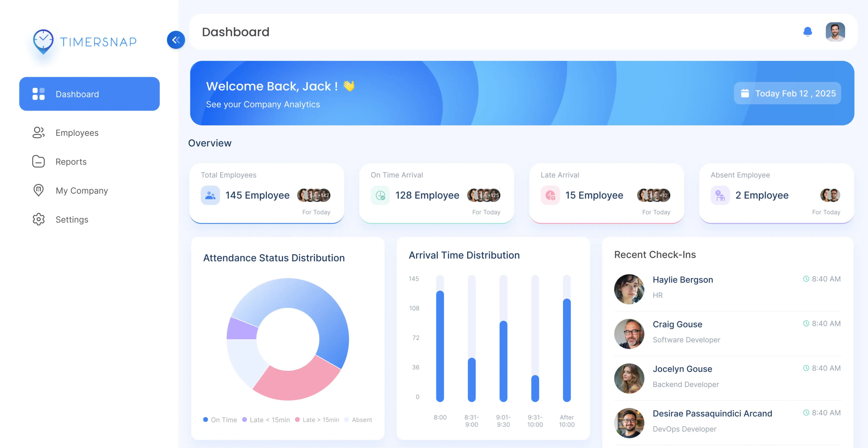Click the On Time Arrival clock icon
This screenshot has height=448, width=868.
coord(380,195)
